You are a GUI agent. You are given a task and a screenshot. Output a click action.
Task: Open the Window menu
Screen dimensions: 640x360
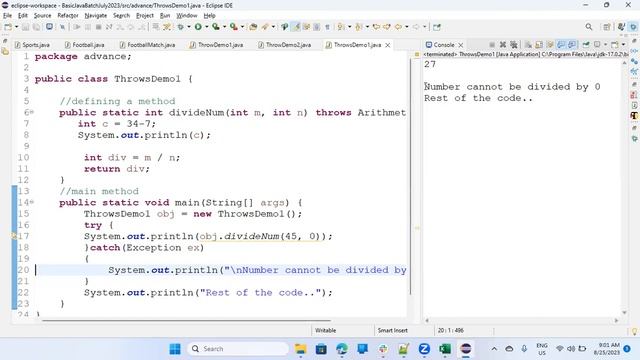[x=187, y=16]
